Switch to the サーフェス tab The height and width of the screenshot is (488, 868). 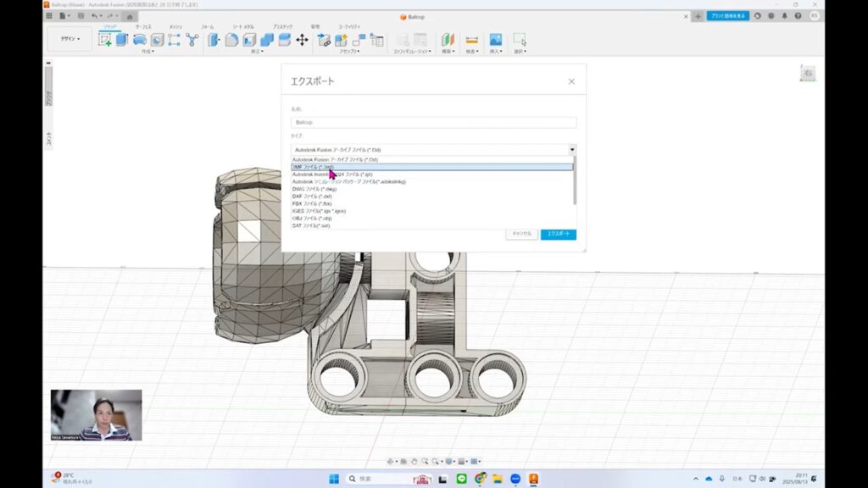142,26
